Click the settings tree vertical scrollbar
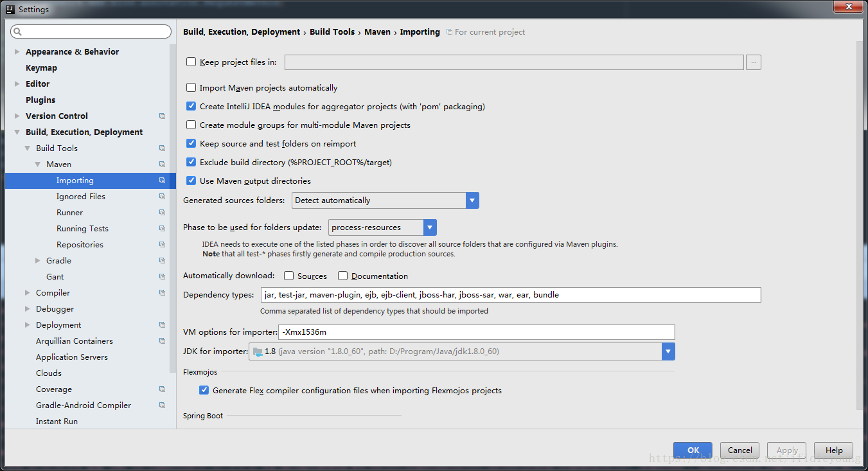868x471 pixels. point(172,208)
